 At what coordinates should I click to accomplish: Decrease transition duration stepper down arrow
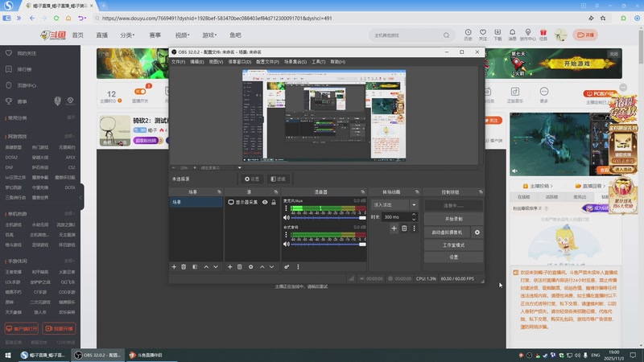coord(414,219)
